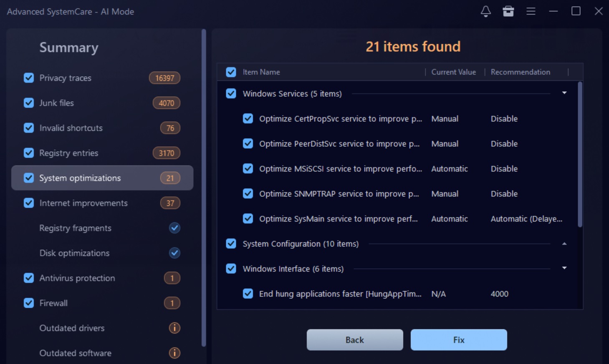
Task: Click the Disk optimizations checkmark status icon
Action: pos(174,253)
